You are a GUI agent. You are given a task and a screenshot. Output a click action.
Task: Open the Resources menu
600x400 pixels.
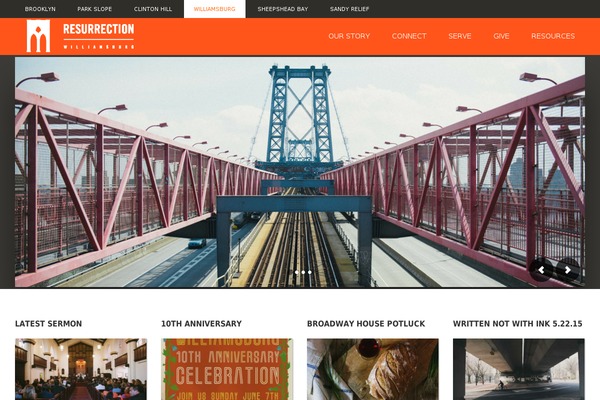553,36
